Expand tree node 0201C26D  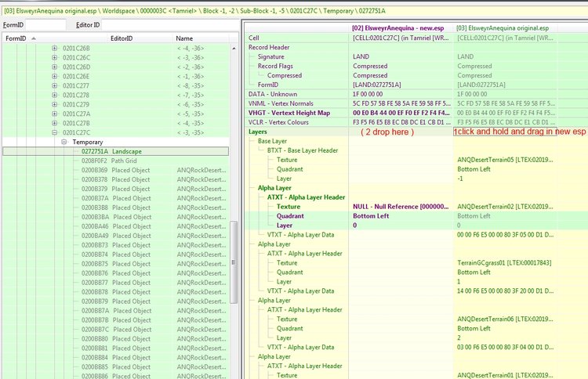click(x=54, y=67)
